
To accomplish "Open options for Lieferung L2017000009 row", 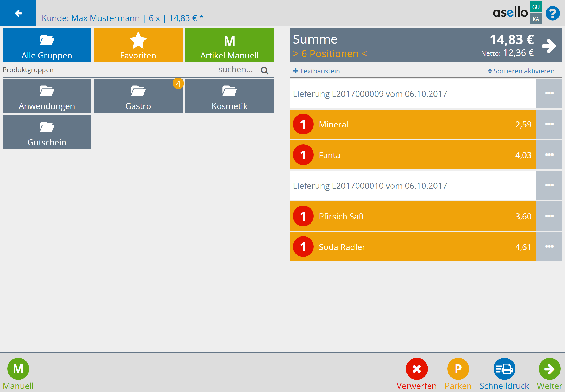I will pos(549,93).
